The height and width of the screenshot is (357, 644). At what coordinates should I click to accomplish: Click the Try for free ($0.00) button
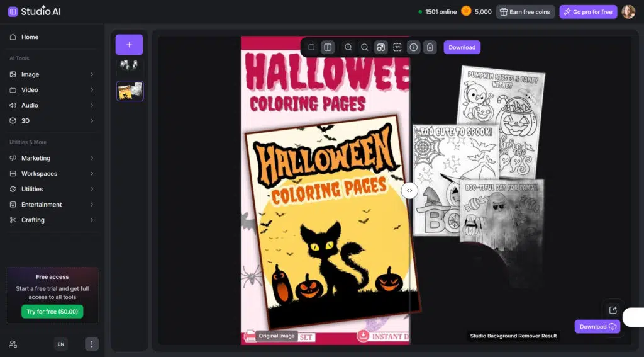click(x=52, y=311)
